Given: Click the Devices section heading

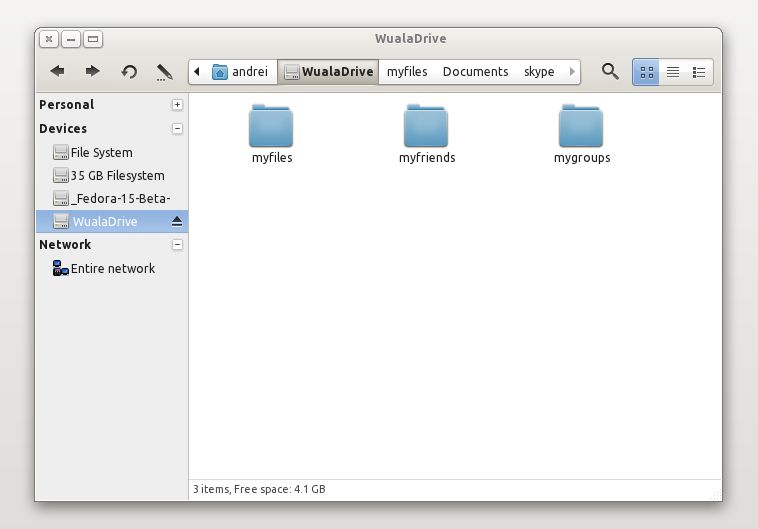Looking at the screenshot, I should point(63,129).
